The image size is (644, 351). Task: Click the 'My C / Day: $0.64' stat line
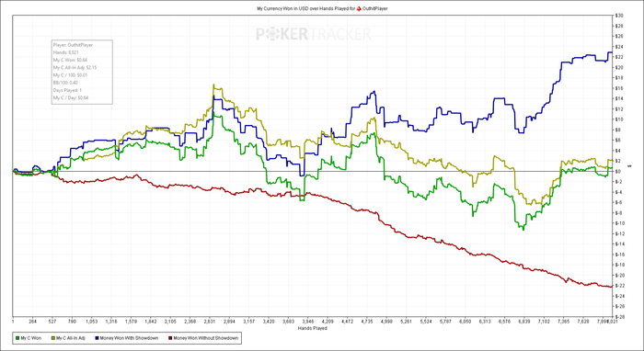[71, 97]
